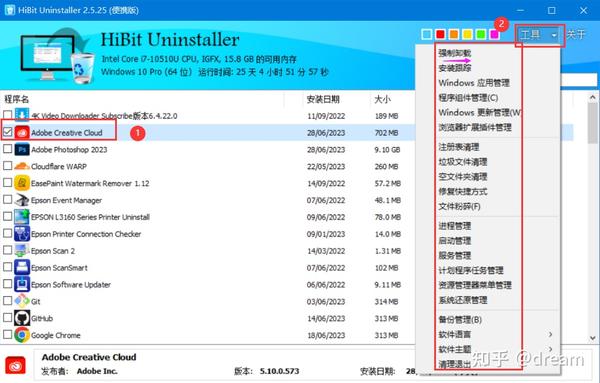
Task: Uncheck the Adobe Creative Cloud checkbox
Action: (7, 132)
